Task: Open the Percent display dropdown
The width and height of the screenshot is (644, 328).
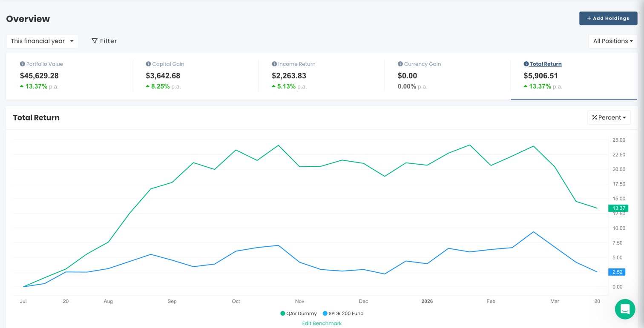Action: pyautogui.click(x=609, y=117)
